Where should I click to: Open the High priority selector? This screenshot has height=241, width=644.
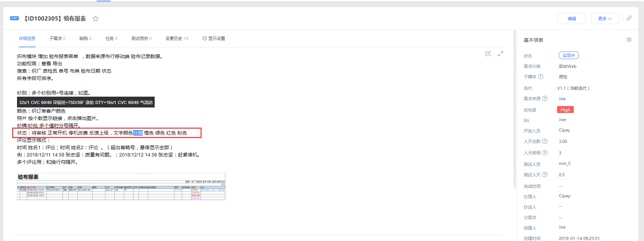click(565, 110)
